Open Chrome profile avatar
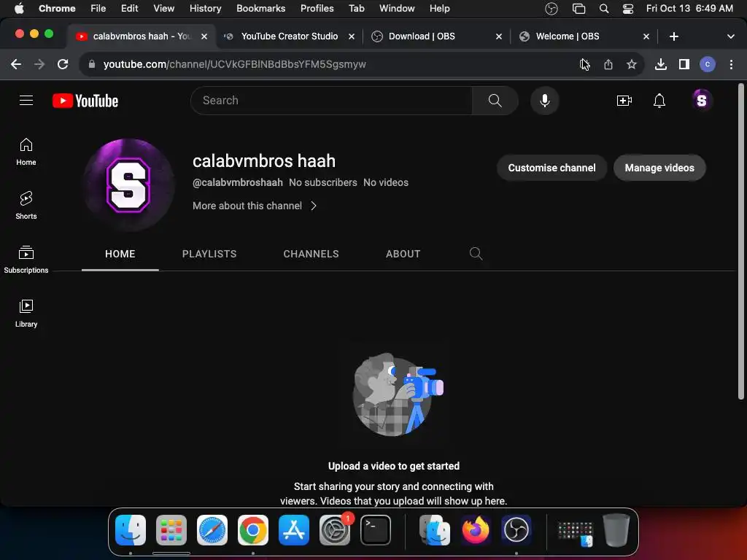Screen dimensions: 747x560 [708, 64]
